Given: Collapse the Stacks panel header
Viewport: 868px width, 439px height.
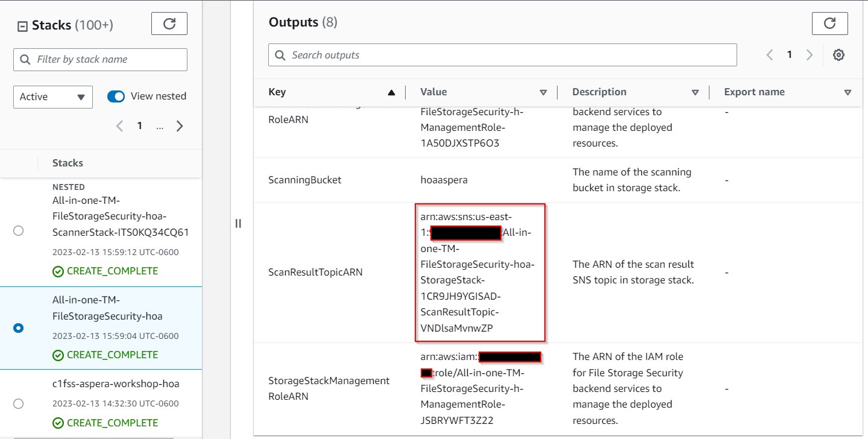Looking at the screenshot, I should point(22,26).
